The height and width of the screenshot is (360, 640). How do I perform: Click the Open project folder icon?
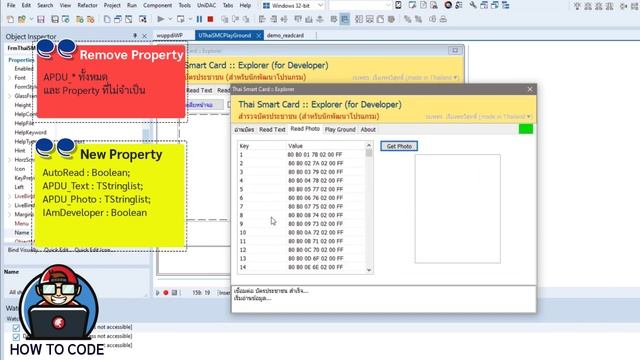pos(22,19)
